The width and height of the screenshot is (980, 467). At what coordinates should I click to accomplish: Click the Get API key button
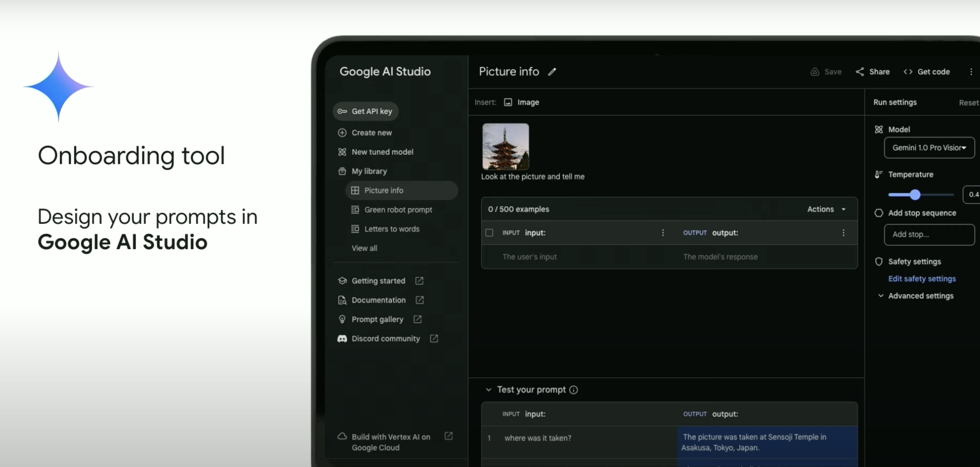(x=366, y=111)
